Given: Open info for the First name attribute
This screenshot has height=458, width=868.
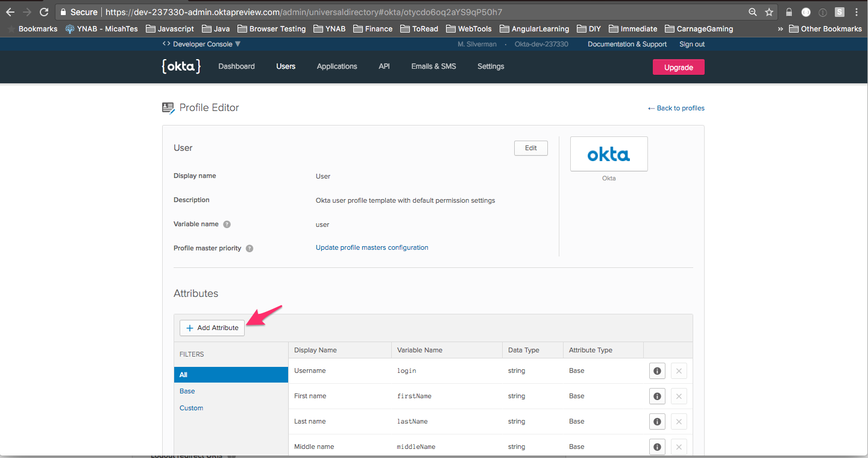Looking at the screenshot, I should click(x=657, y=396).
